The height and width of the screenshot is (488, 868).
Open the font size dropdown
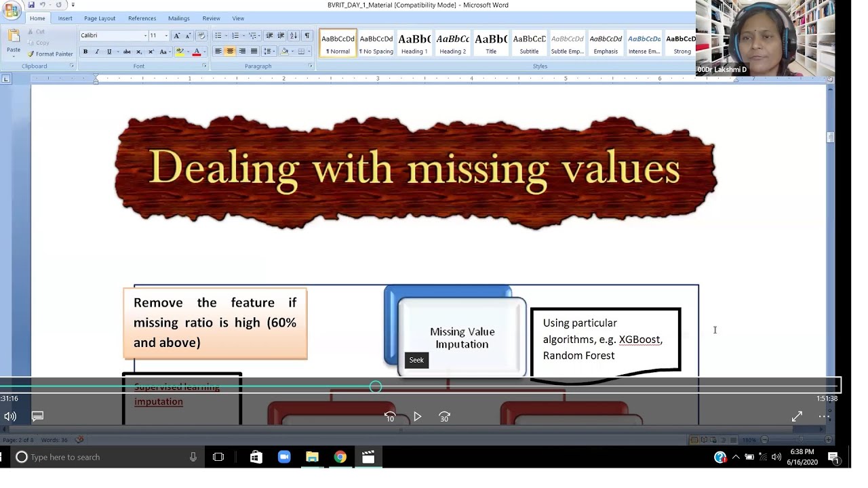click(166, 35)
